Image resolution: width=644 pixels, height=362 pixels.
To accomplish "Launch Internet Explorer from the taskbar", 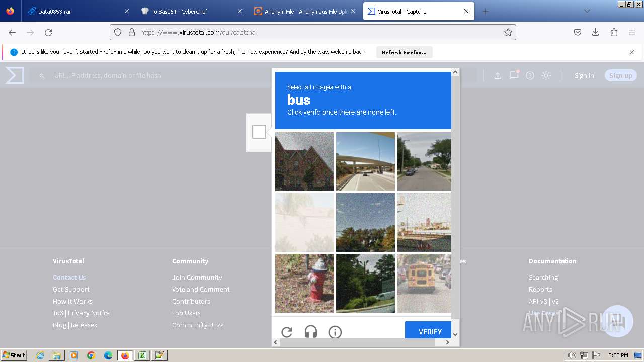I will (40, 355).
